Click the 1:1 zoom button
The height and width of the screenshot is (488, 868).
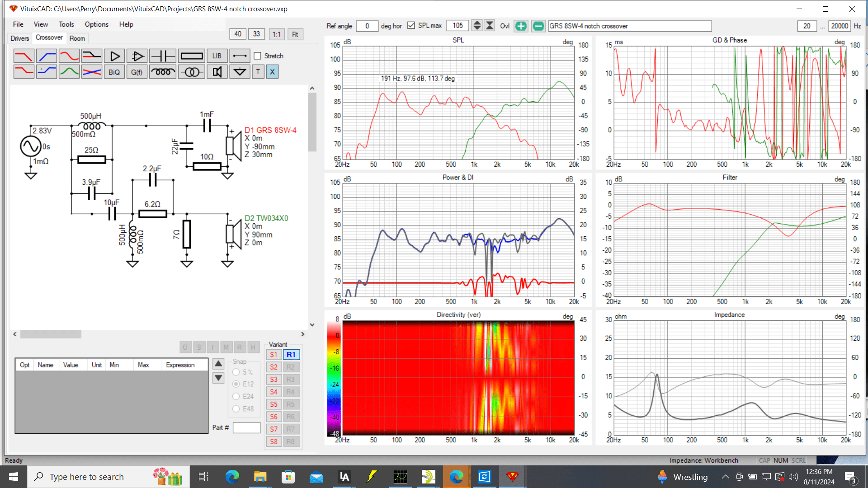[277, 34]
